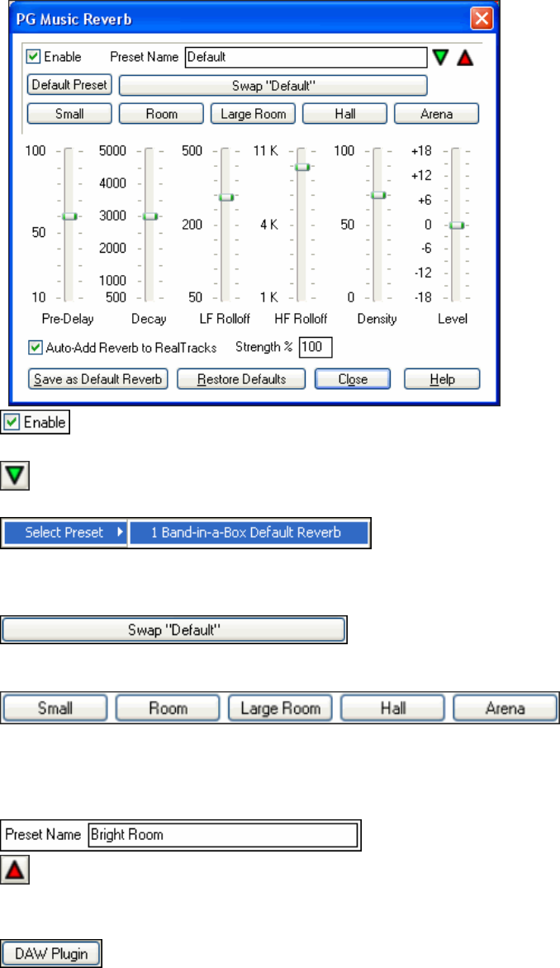
Task: Click the PG Music Reverb title text
Action: (74, 19)
